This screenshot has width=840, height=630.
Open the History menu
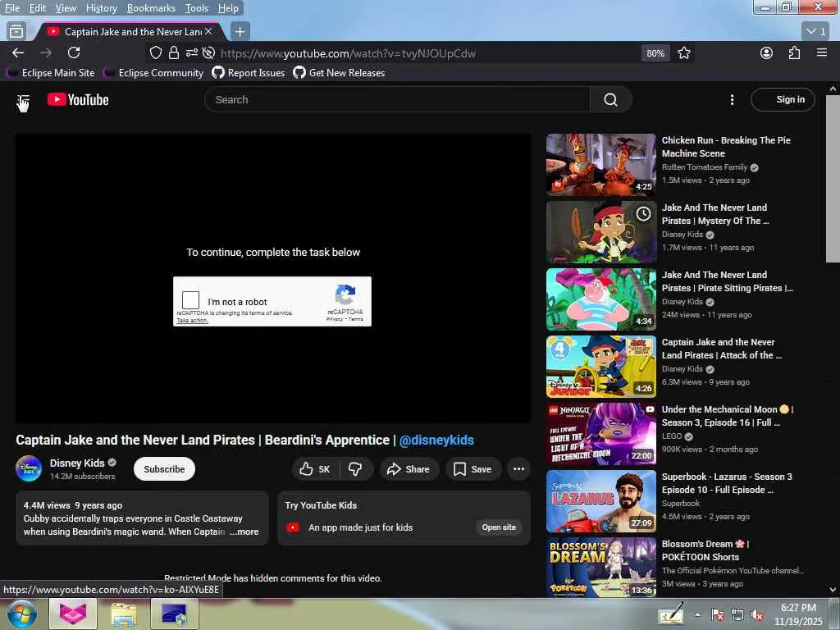tap(101, 8)
